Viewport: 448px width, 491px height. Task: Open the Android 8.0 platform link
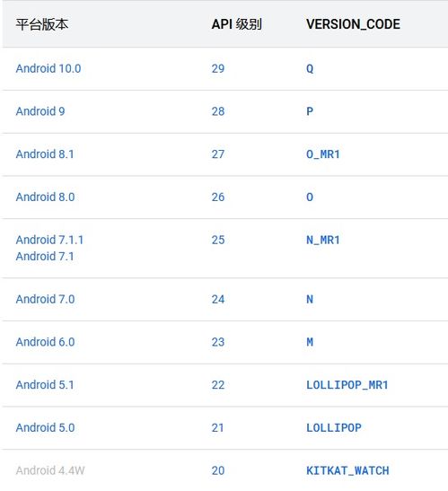pyautogui.click(x=45, y=197)
